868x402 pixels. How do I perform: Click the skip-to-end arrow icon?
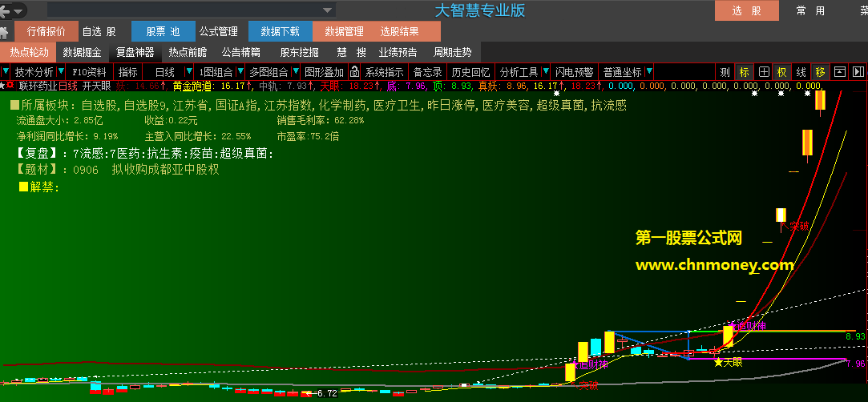pos(858,72)
